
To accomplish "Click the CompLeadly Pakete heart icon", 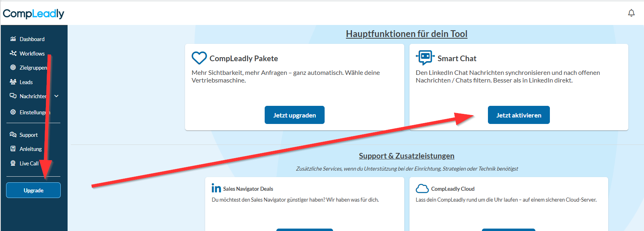I will pos(199,58).
